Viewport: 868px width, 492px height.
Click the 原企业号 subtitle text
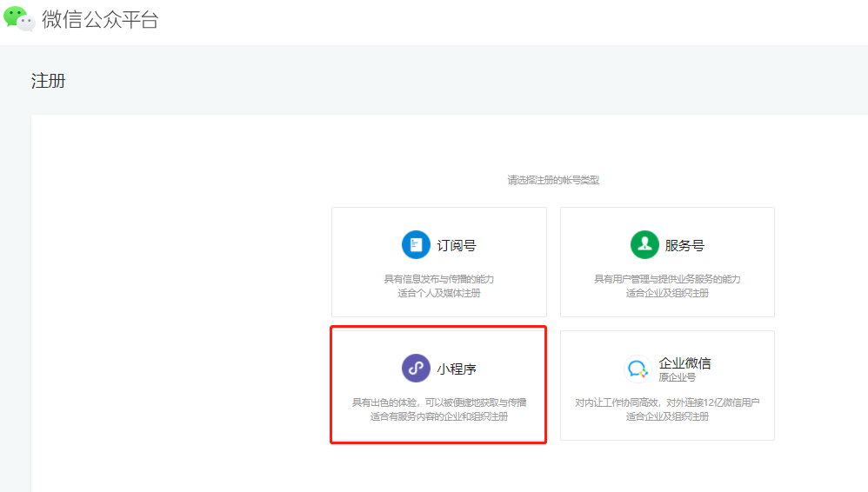(x=677, y=377)
